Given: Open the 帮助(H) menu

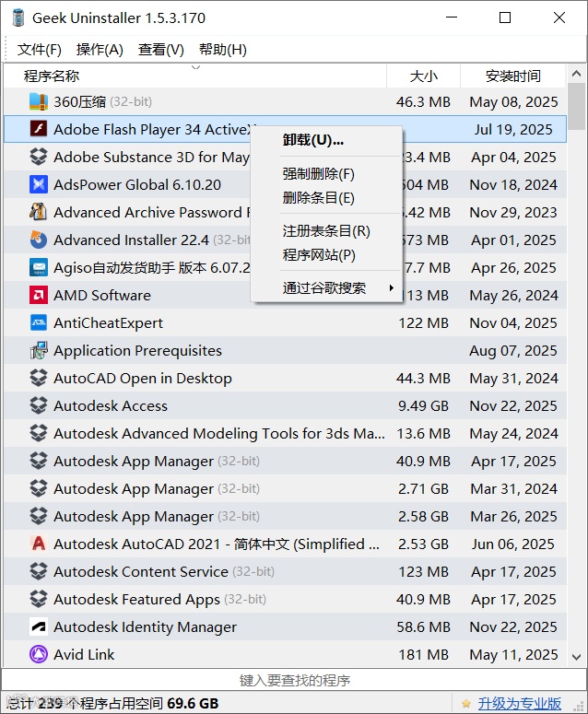Looking at the screenshot, I should tap(223, 49).
